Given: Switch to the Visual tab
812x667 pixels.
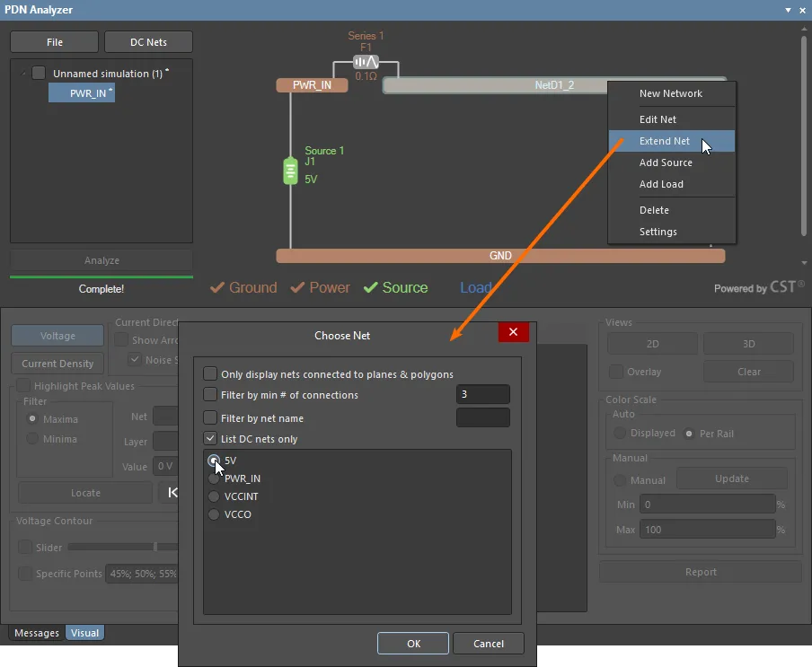Looking at the screenshot, I should 85,633.
